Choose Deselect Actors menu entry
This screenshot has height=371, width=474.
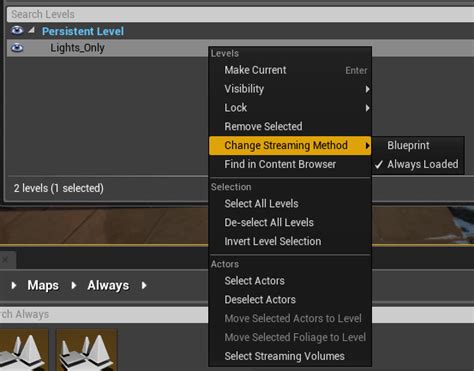(290, 300)
